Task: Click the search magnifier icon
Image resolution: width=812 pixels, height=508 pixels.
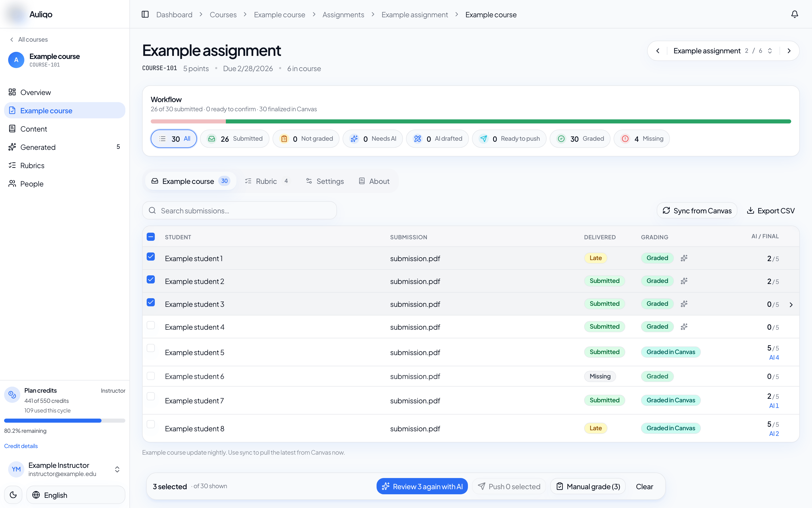Action: coord(152,211)
